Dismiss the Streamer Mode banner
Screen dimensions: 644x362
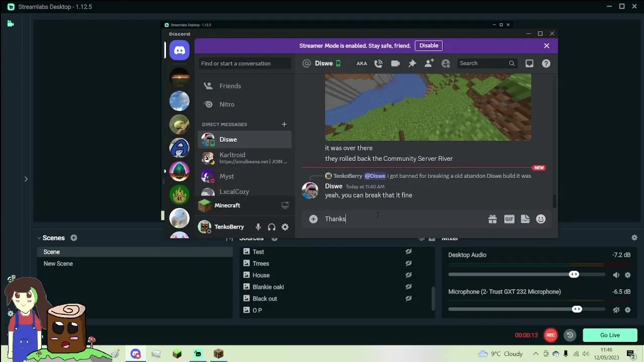pos(547,46)
